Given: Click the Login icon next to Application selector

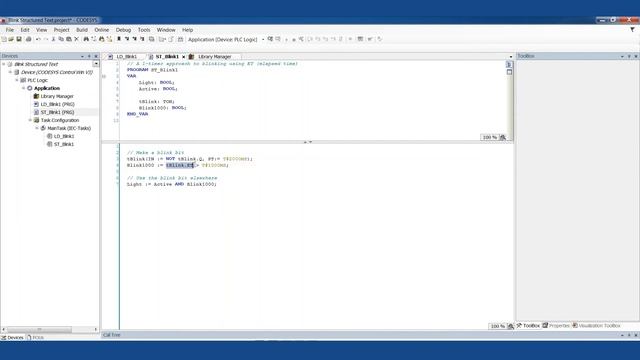Looking at the screenshot, I should 270,39.
